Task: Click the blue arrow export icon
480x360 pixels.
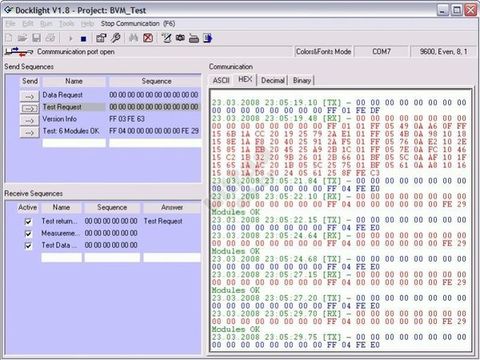Action: click(208, 38)
